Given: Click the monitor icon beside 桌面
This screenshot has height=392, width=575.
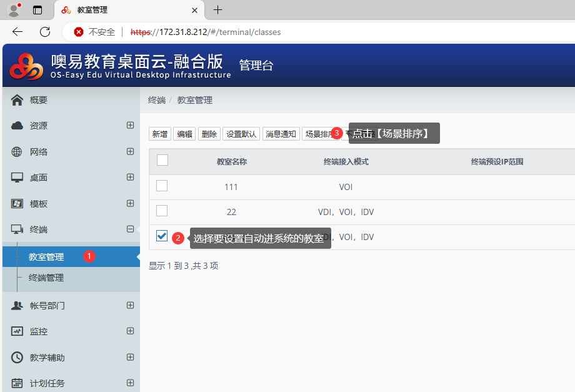Looking at the screenshot, I should pos(17,178).
